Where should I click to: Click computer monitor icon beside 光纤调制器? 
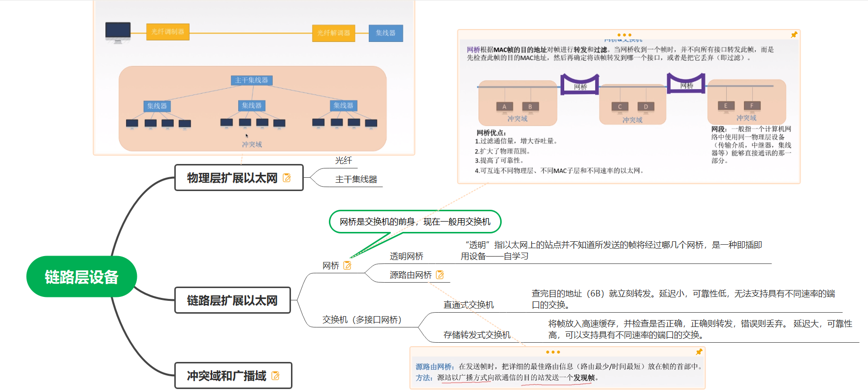tap(118, 33)
